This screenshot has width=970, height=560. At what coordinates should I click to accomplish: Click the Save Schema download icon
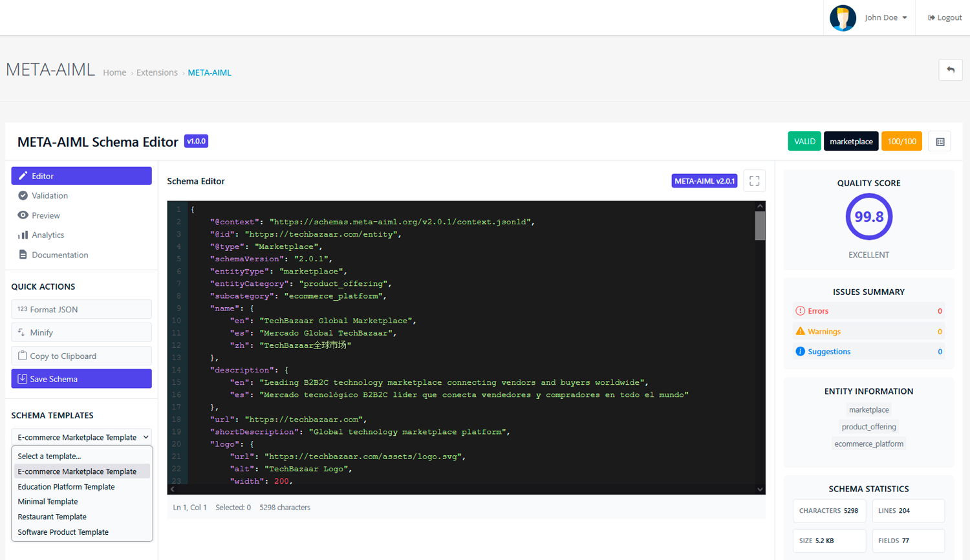22,379
